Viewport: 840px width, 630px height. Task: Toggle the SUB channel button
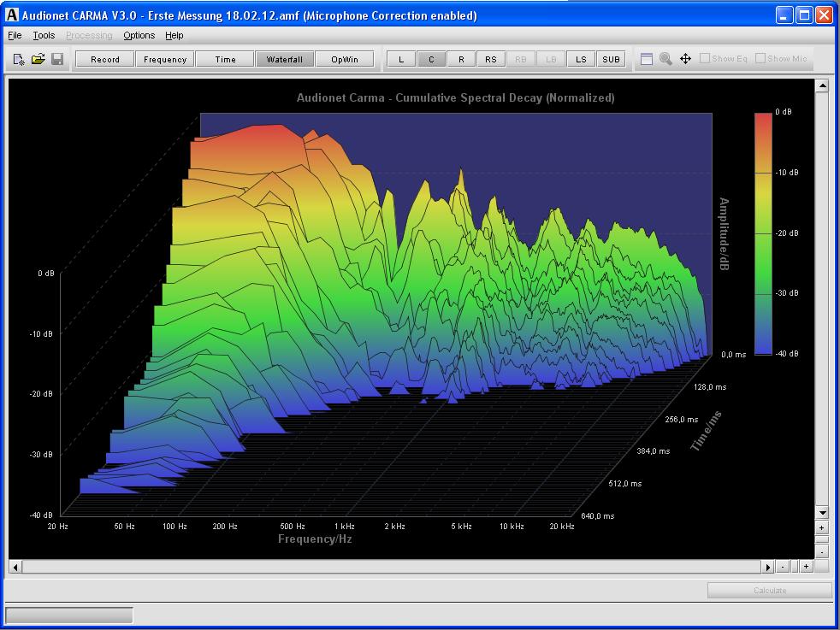click(612, 59)
